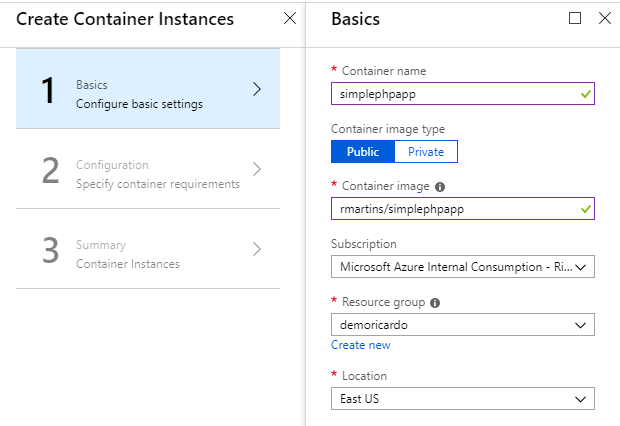Click the info icon beside Resource group

click(435, 303)
